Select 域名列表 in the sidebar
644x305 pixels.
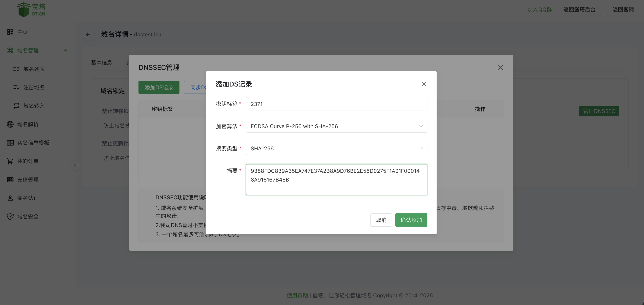(34, 69)
